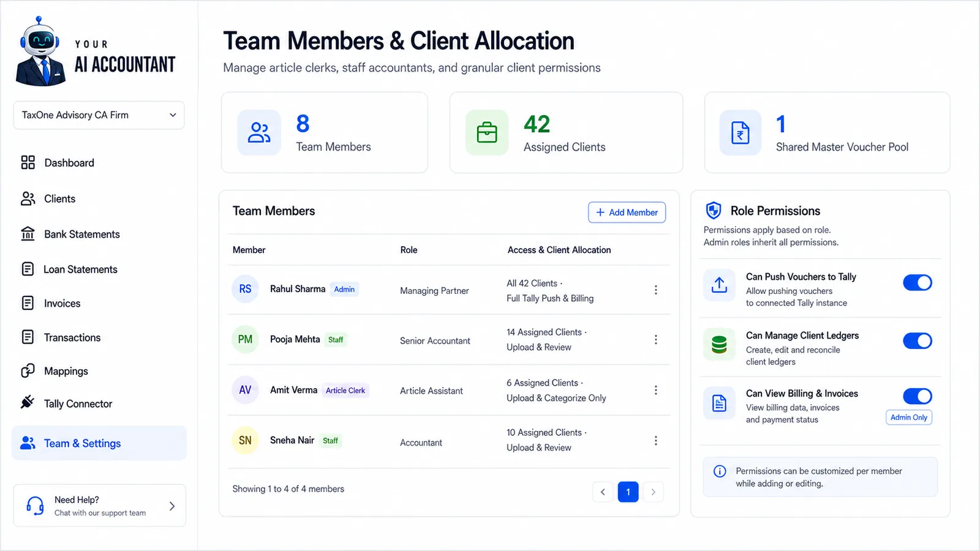Open the options menu for Amit Verma
Viewport: 980px width, 551px height.
point(655,390)
